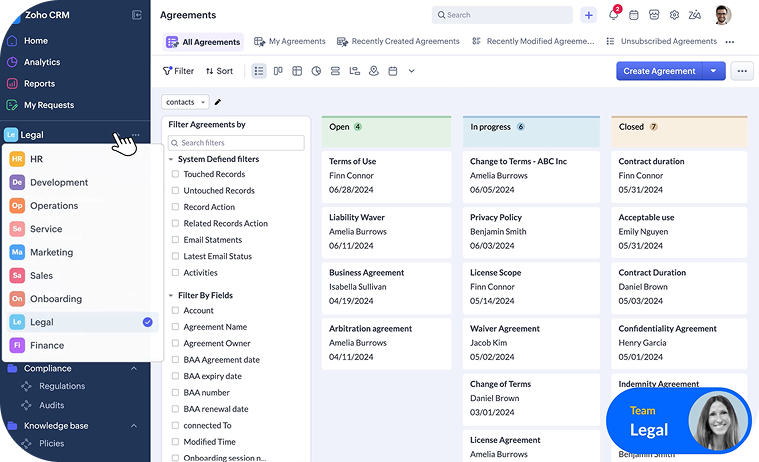759x462 pixels.
Task: Switch to My Agreements tab
Action: (290, 42)
